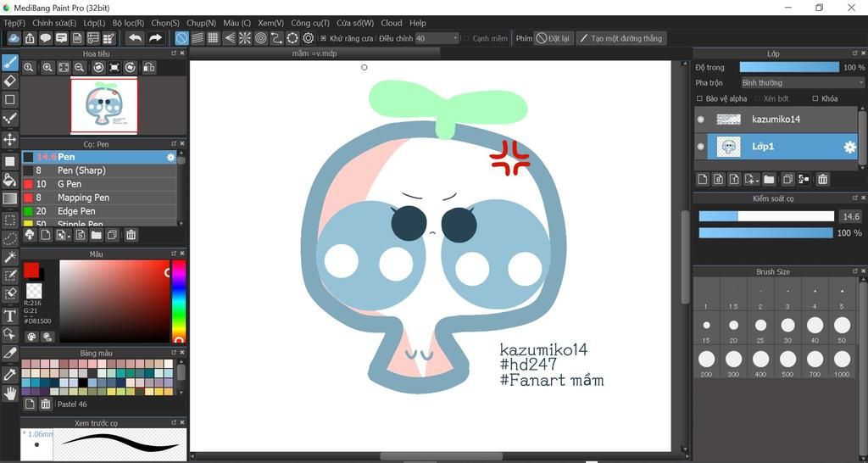The height and width of the screenshot is (463, 868).
Task: Zoom out on the navigator
Action: click(x=79, y=67)
